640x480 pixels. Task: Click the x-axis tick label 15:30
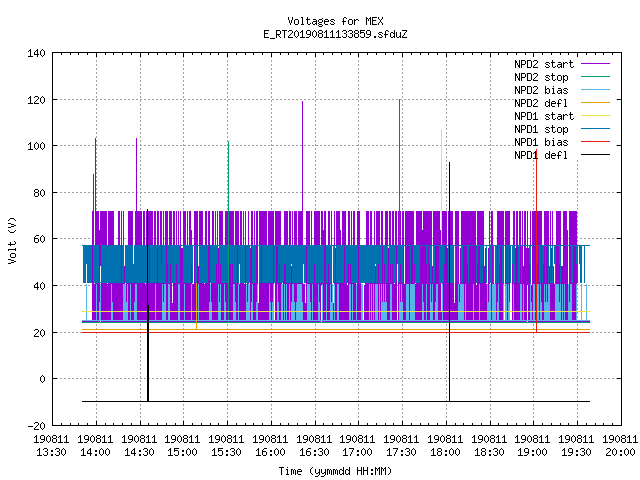pyautogui.click(x=226, y=452)
